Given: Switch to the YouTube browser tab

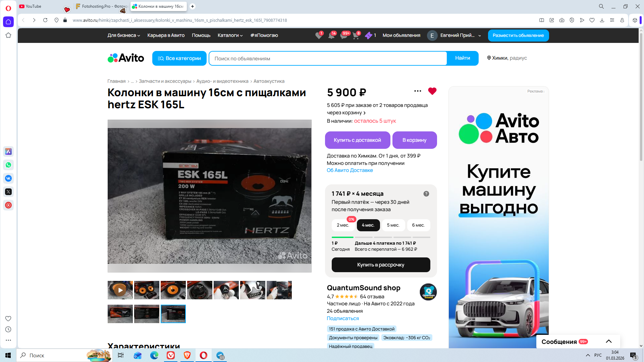Looking at the screenshot, I should 34,6.
